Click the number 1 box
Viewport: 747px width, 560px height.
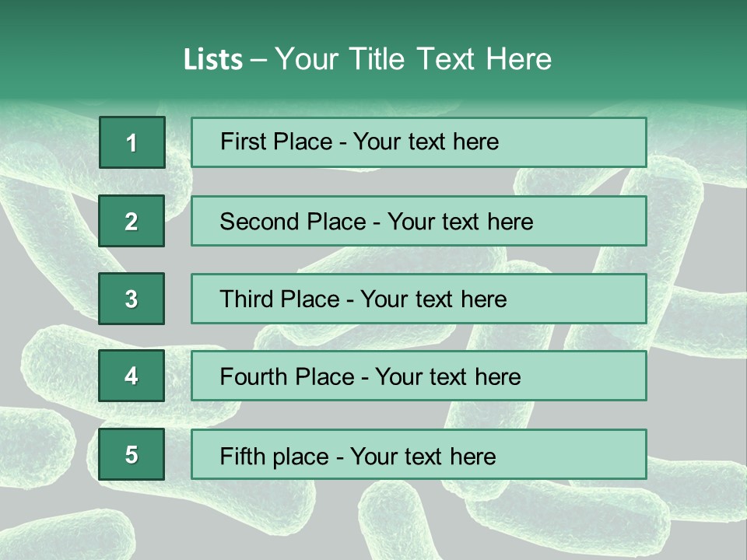(x=132, y=142)
